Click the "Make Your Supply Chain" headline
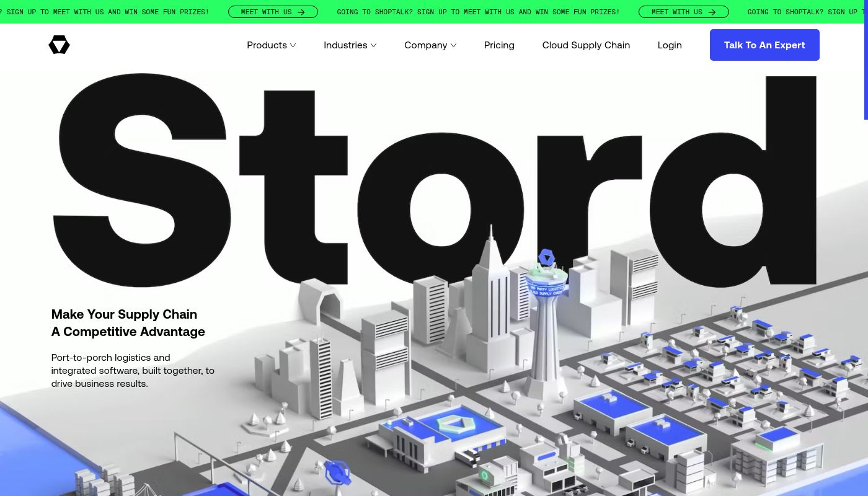 [x=128, y=323]
